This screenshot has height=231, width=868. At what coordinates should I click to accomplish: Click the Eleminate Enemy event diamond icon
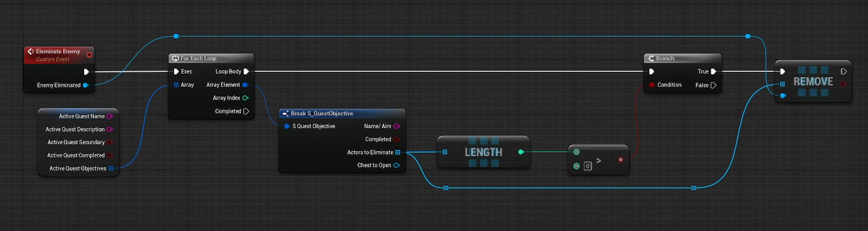pyautogui.click(x=31, y=52)
